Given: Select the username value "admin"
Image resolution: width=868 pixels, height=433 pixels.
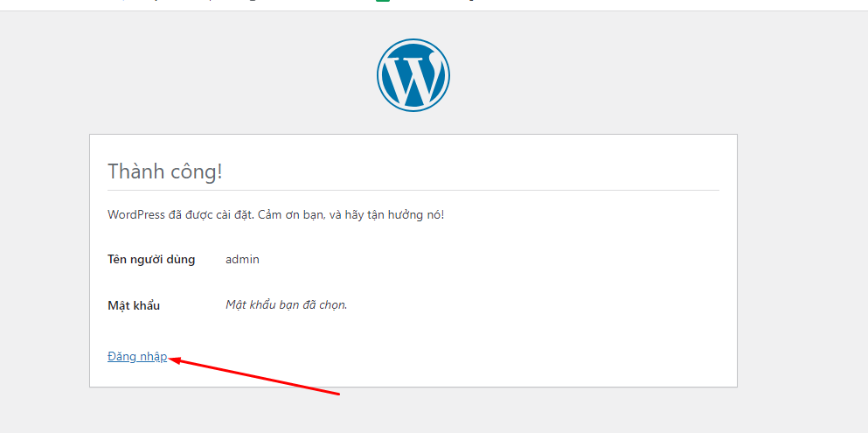Looking at the screenshot, I should [242, 259].
